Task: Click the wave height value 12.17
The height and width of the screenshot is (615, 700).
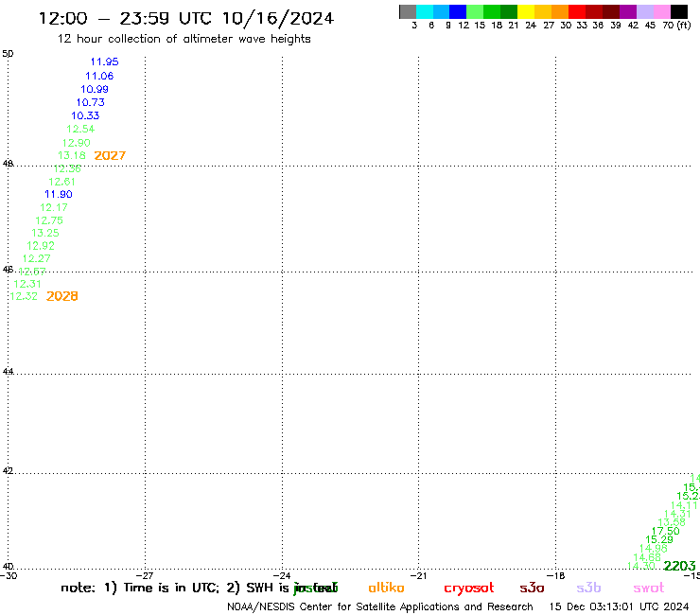Action: [x=54, y=207]
